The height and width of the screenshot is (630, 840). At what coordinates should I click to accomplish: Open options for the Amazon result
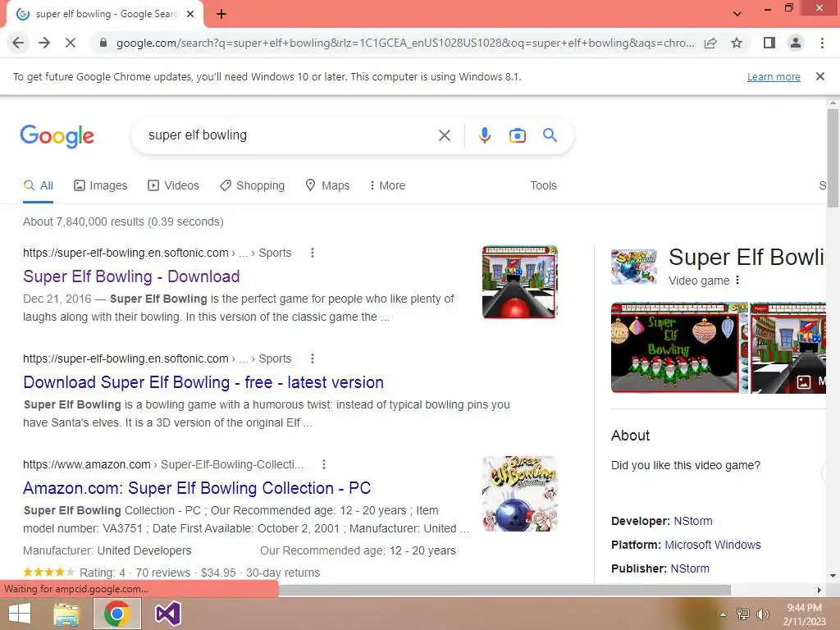[323, 464]
